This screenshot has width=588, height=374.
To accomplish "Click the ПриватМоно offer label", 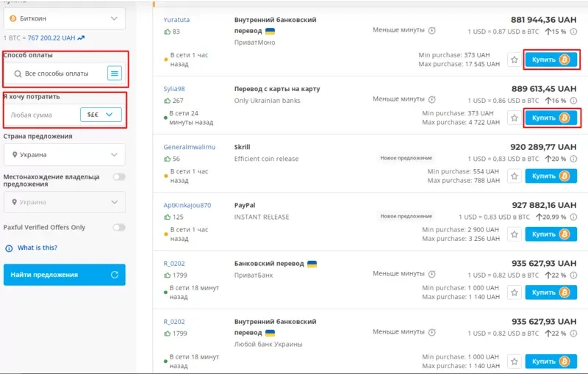I will [254, 43].
